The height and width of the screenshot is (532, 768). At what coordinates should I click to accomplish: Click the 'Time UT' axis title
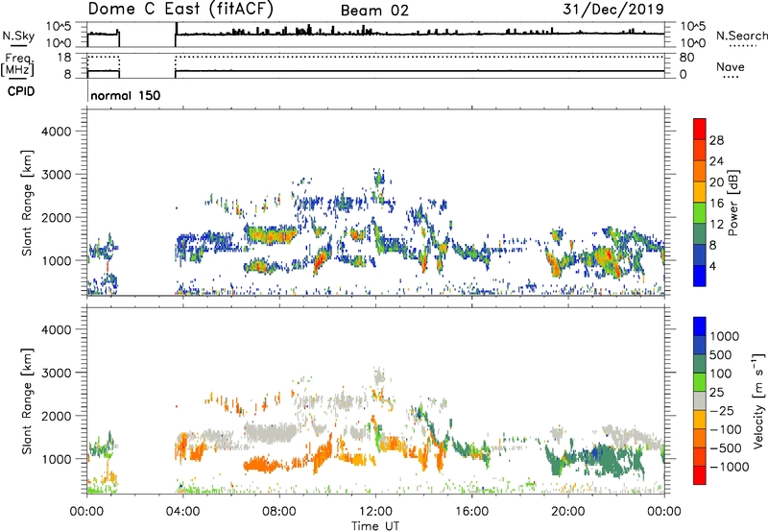pos(375,526)
